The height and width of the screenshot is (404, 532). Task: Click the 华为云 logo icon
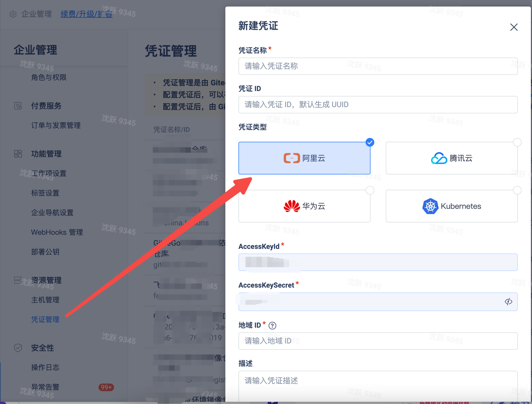[292, 206]
